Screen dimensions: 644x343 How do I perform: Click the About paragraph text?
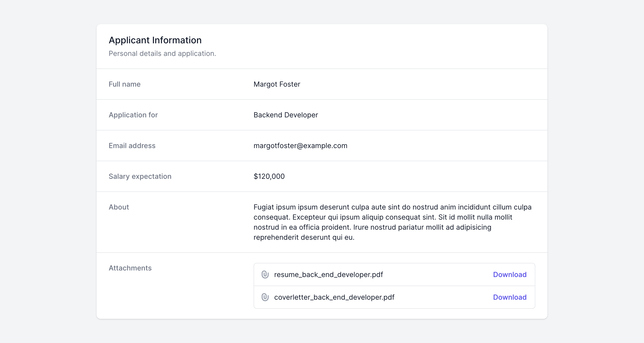coord(382,222)
